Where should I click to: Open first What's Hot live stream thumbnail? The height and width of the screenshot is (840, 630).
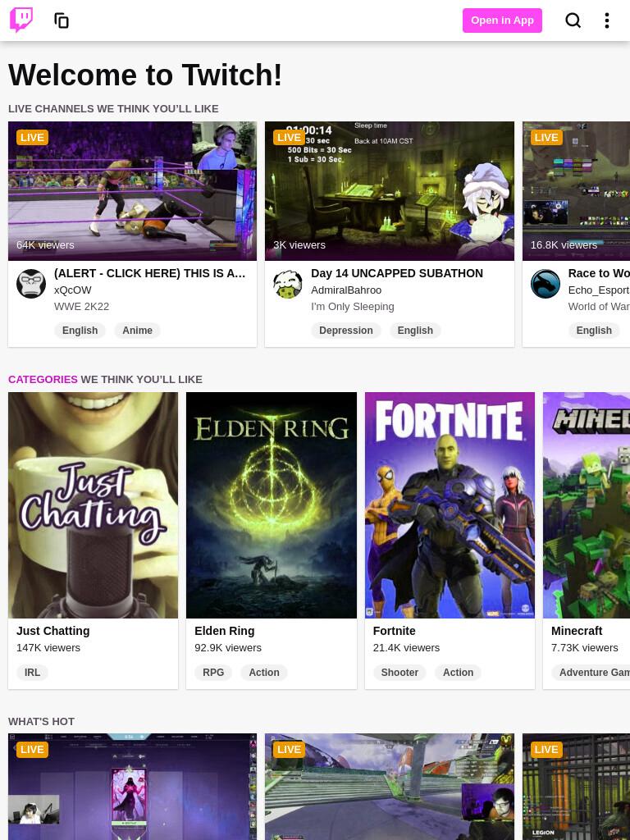[132, 787]
